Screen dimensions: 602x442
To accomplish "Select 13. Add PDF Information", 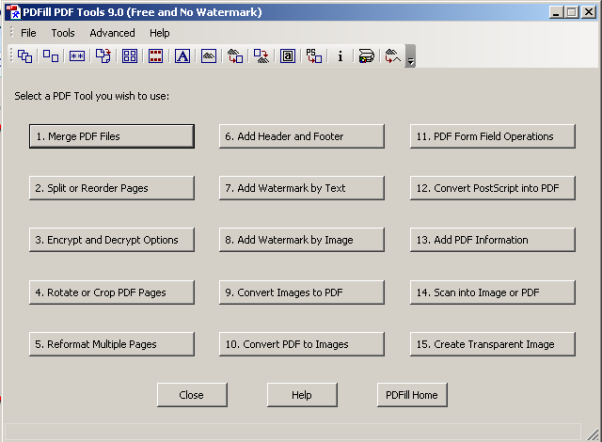I will coord(493,240).
